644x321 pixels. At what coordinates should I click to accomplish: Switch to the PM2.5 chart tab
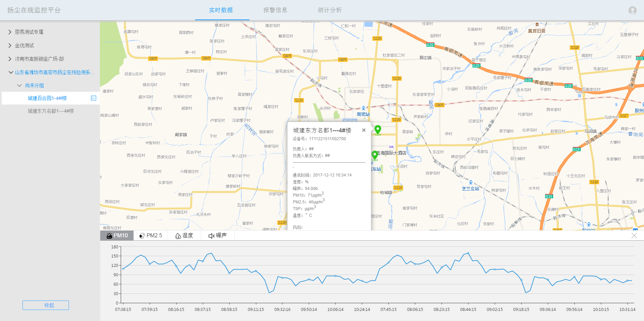point(151,236)
